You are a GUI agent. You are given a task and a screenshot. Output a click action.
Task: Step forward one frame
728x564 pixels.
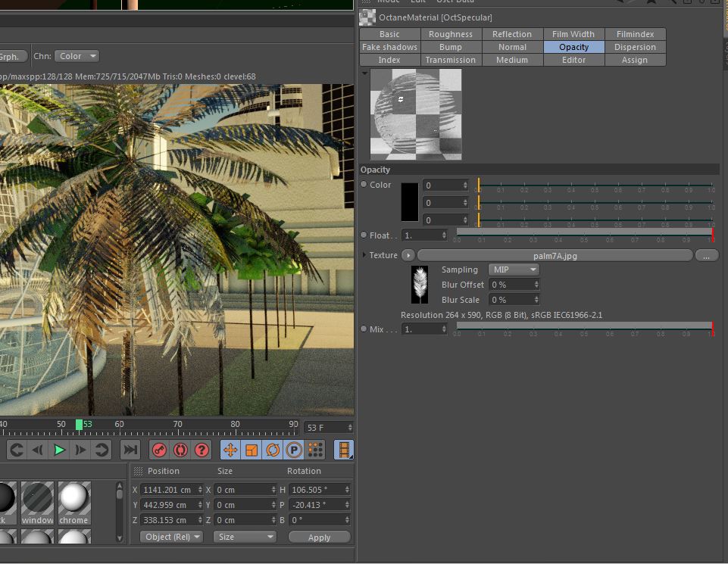(x=80, y=450)
